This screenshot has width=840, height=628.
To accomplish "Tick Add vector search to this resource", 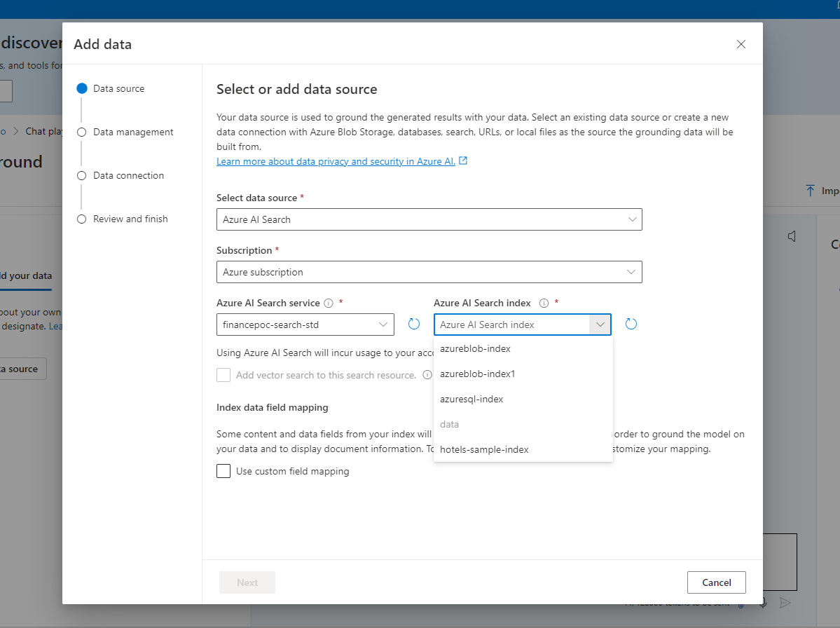I will (223, 375).
